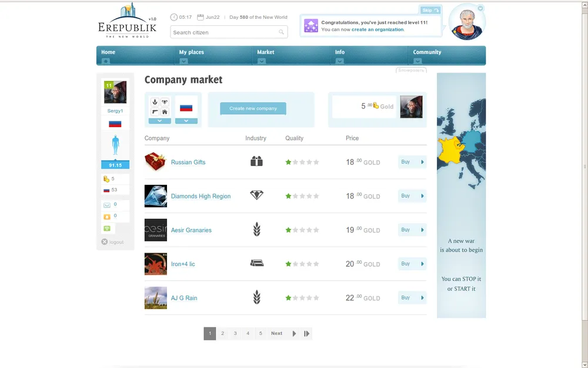Click the Russian flag in sidebar profile
This screenshot has height=368, width=588.
coord(115,124)
